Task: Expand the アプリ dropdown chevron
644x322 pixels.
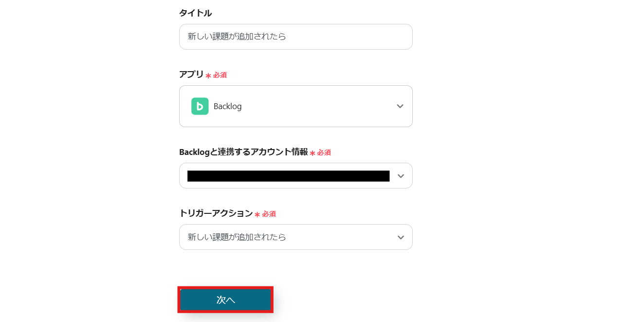Action: (400, 106)
